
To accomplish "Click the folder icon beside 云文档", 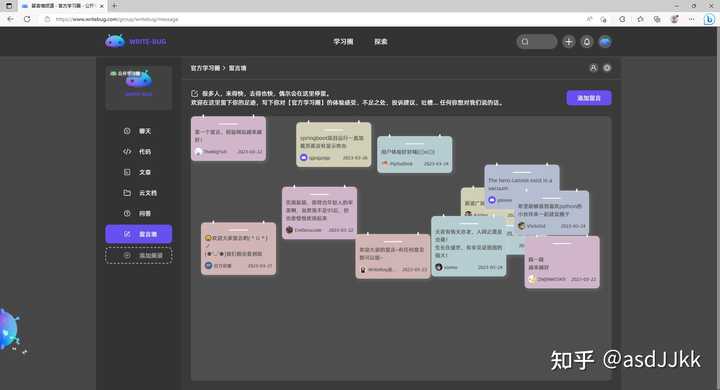I will [127, 193].
